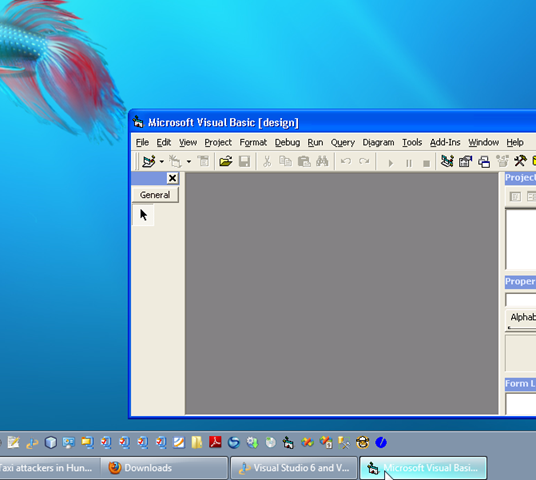
Task: Click the blue round clock quick launch icon
Action: [381, 442]
